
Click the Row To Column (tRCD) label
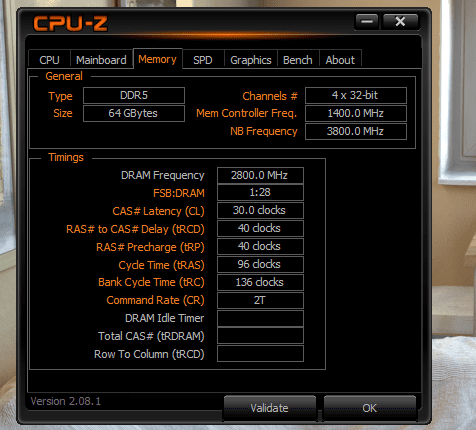point(149,354)
